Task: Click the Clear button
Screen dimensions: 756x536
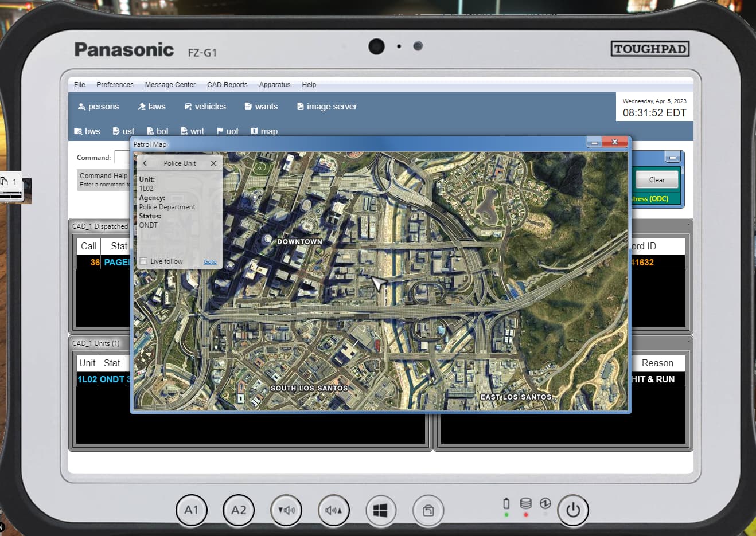Action: (x=657, y=180)
